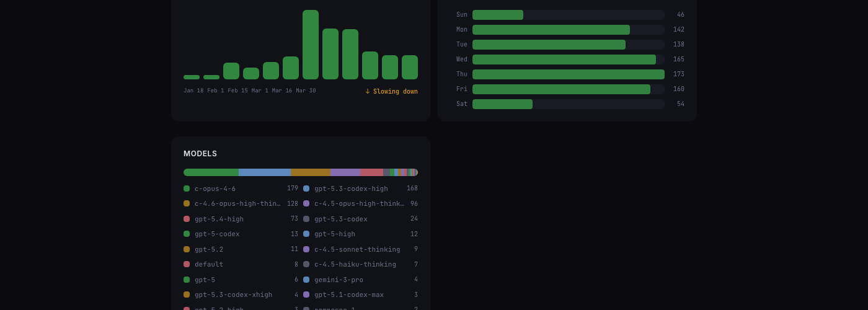Click the Sunday activity bar
The height and width of the screenshot is (310, 868).
tap(498, 15)
